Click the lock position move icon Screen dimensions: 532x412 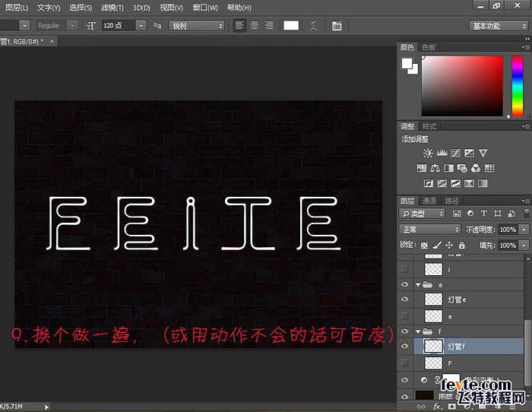449,246
